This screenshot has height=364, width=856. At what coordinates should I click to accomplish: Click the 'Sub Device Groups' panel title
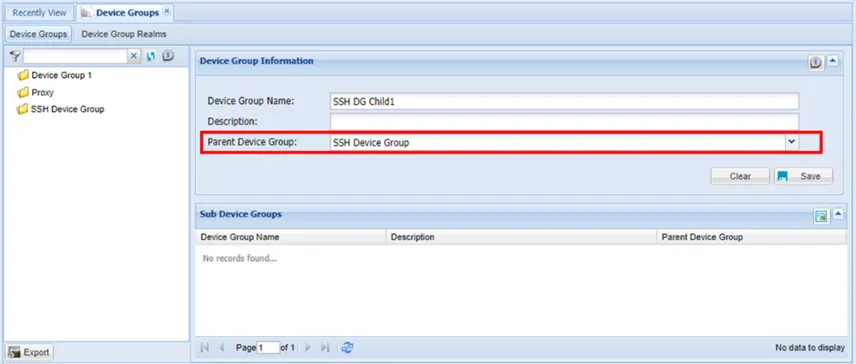241,214
